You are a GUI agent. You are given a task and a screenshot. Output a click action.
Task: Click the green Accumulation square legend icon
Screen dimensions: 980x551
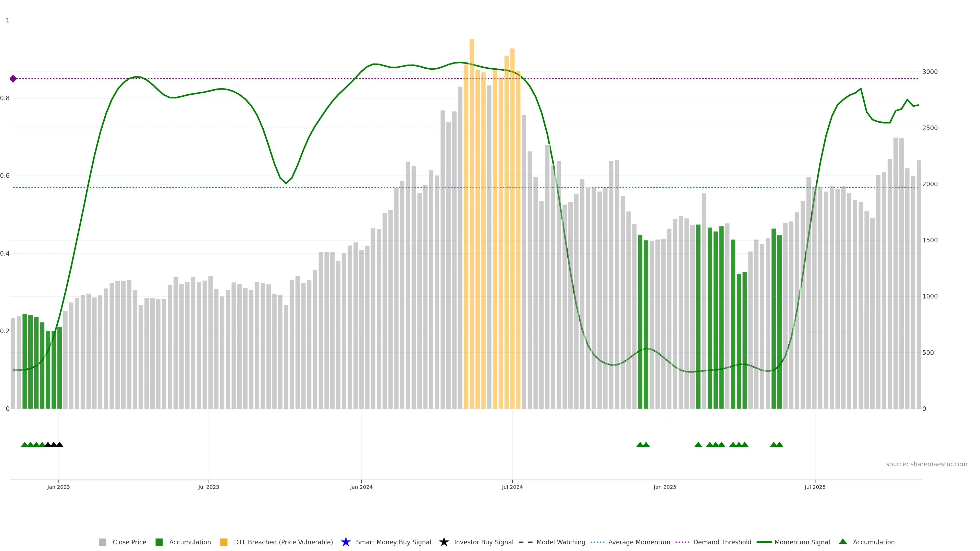tap(159, 542)
